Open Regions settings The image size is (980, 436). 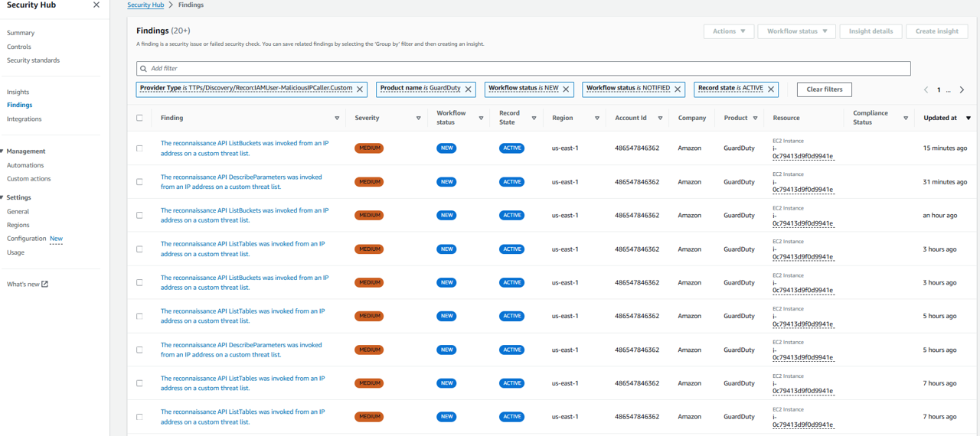click(x=18, y=225)
